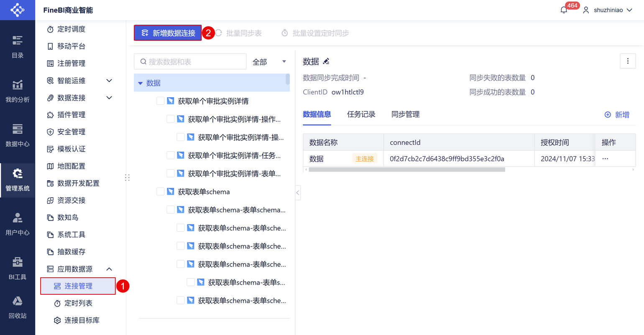Screen dimensions: 644x335
Task: Click the 授权时间 column header
Action: pos(565,142)
